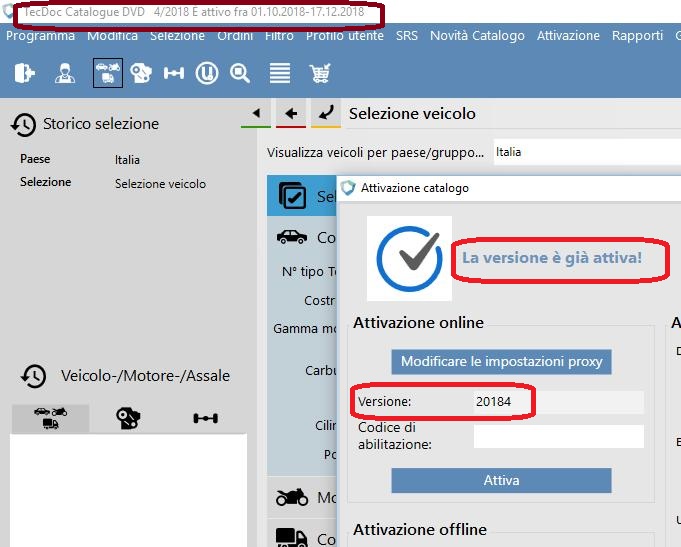Collapse the side panel with triangle arrow
The image size is (681, 547).
click(256, 113)
